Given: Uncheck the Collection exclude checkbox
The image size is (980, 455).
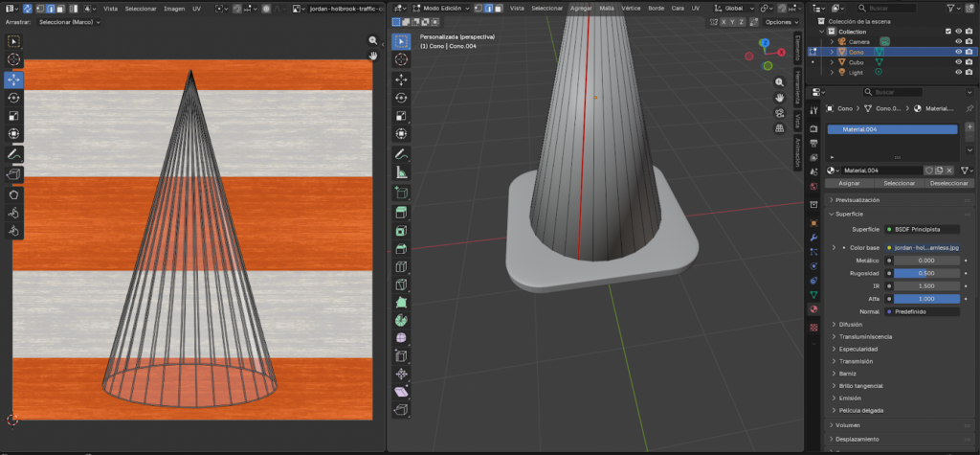Looking at the screenshot, I should [948, 31].
